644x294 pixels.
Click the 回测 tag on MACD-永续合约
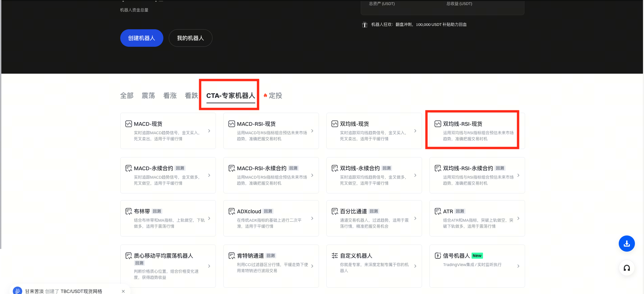pyautogui.click(x=180, y=168)
